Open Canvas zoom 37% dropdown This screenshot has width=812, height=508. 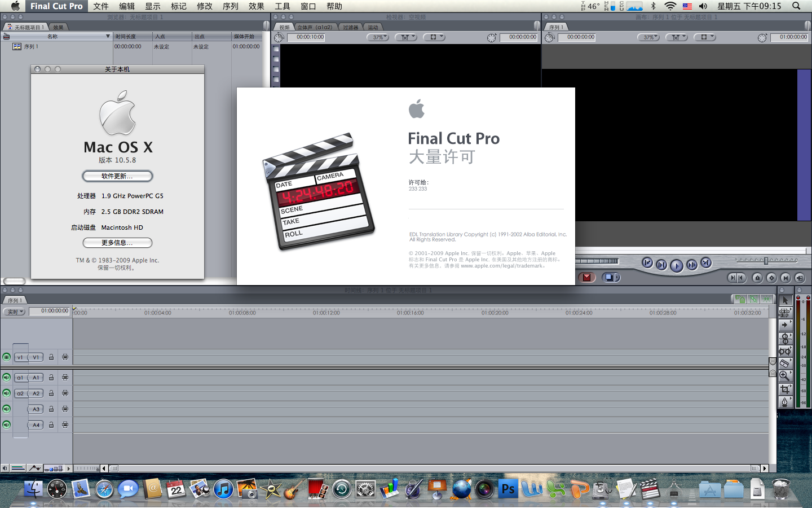coord(648,37)
